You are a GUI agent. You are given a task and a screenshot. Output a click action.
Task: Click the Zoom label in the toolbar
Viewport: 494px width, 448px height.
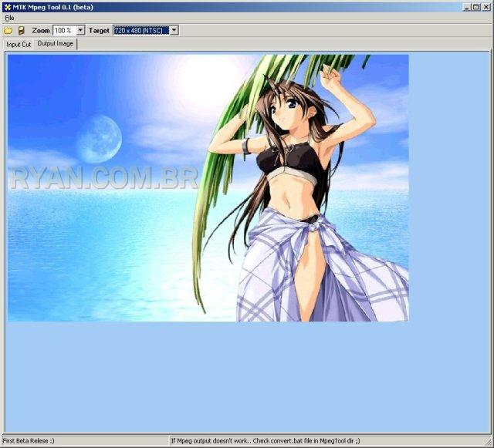coord(41,30)
